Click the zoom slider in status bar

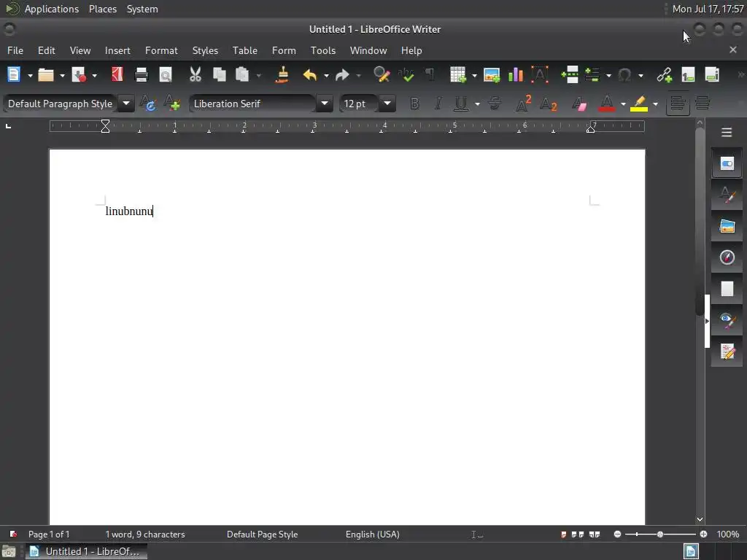(x=660, y=534)
